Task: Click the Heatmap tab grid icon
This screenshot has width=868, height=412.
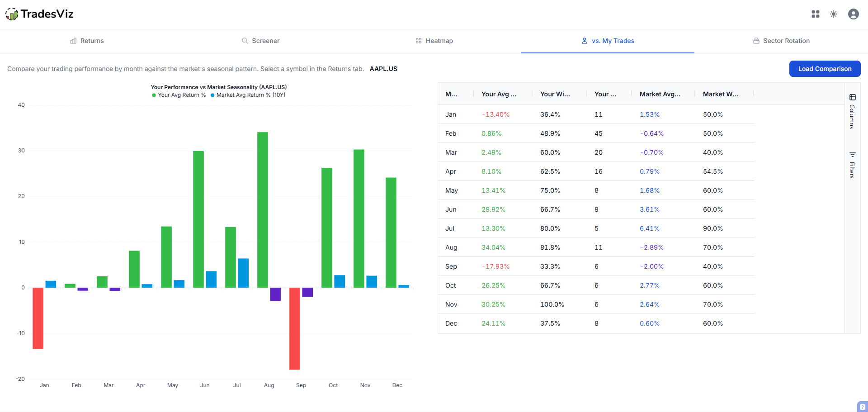Action: click(x=419, y=41)
